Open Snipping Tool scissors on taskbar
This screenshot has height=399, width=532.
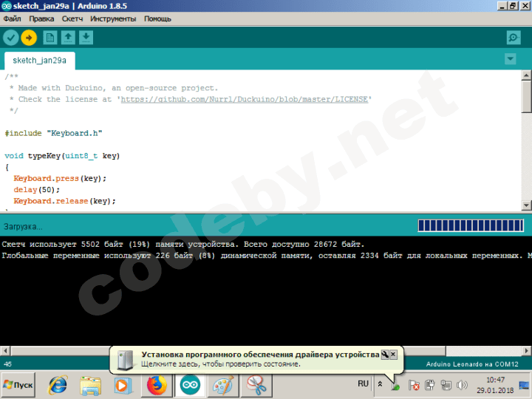click(256, 386)
